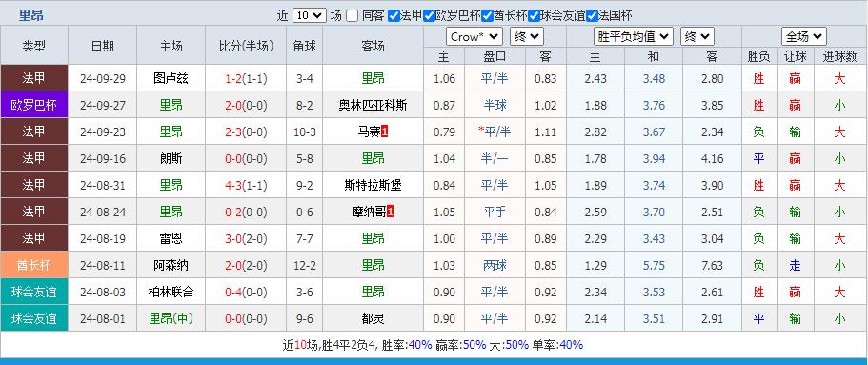This screenshot has height=365, width=868.
Task: Open the 全场 dropdown
Action: tap(804, 37)
